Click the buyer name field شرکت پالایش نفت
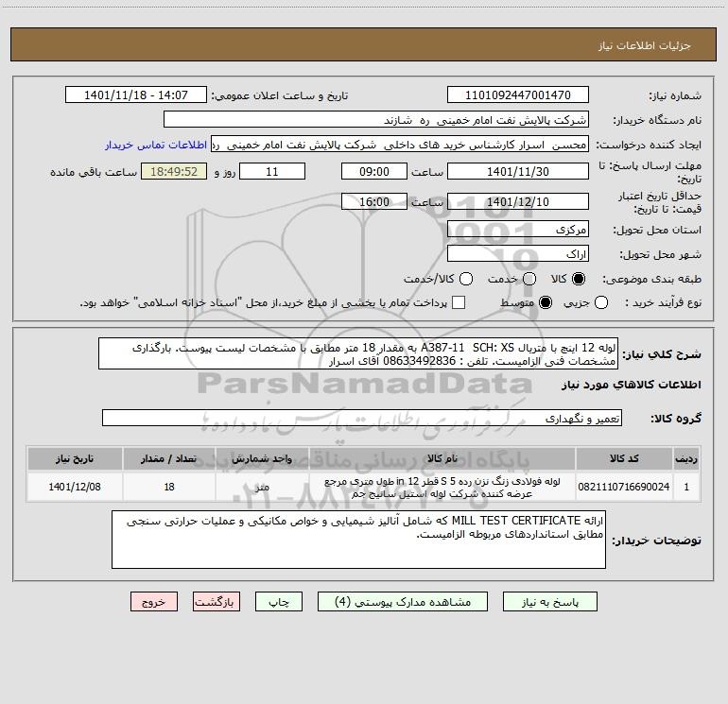This screenshot has width=728, height=704. pos(376,120)
